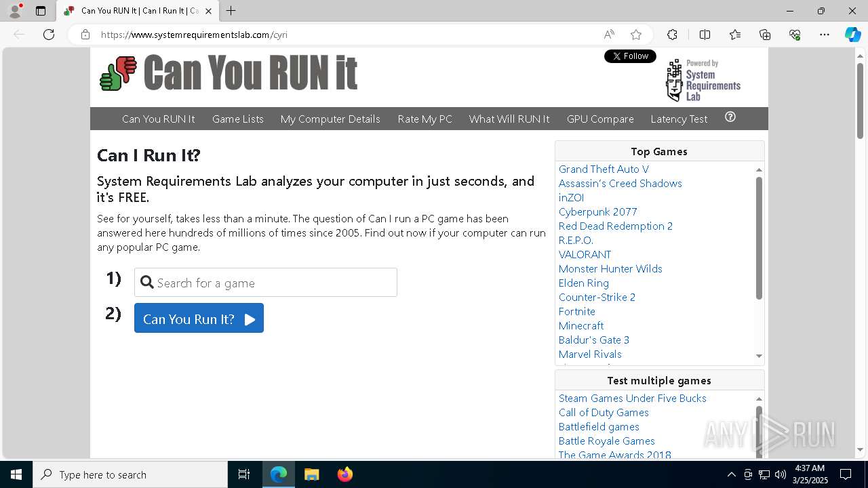The image size is (868, 488).
Task: Open Red Dead Redemption 2 link
Action: (616, 226)
